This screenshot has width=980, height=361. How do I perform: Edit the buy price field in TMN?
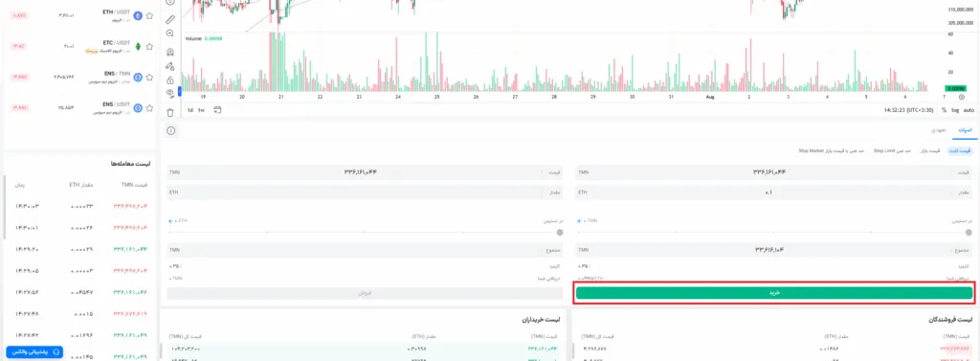click(x=773, y=171)
